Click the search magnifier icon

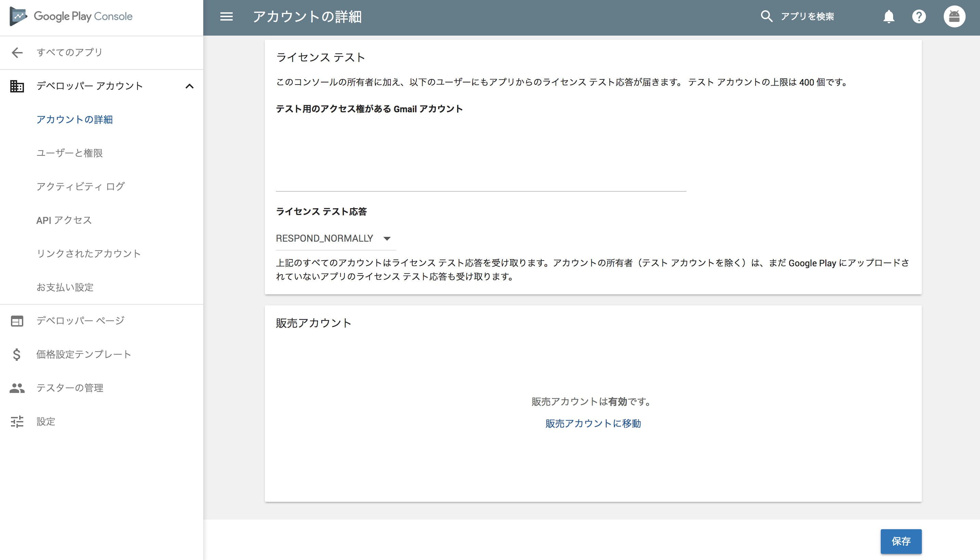tap(766, 16)
